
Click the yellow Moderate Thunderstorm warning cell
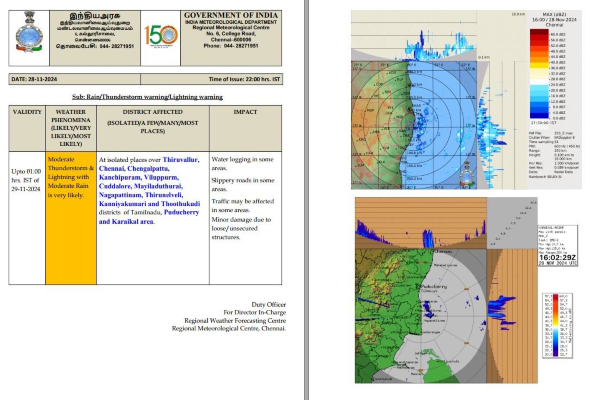pyautogui.click(x=71, y=218)
